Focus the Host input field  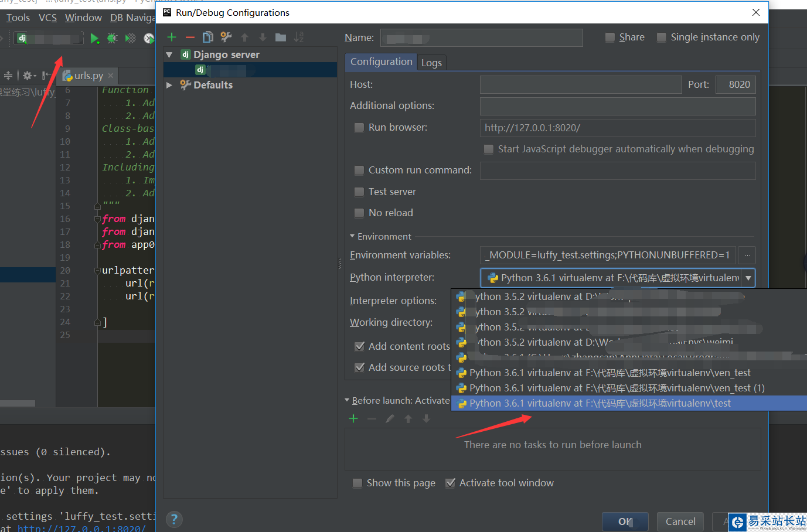pyautogui.click(x=581, y=84)
